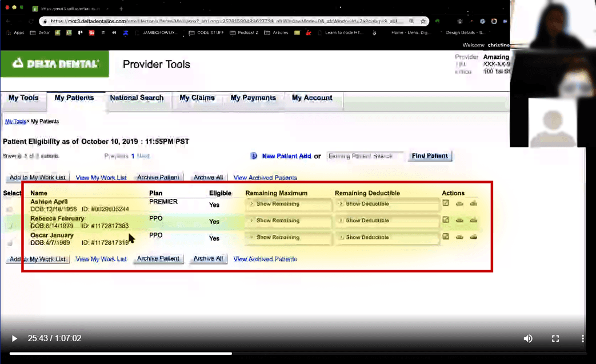Select the checkbox for Rebecca February
This screenshot has width=596, height=364.
coord(10,226)
